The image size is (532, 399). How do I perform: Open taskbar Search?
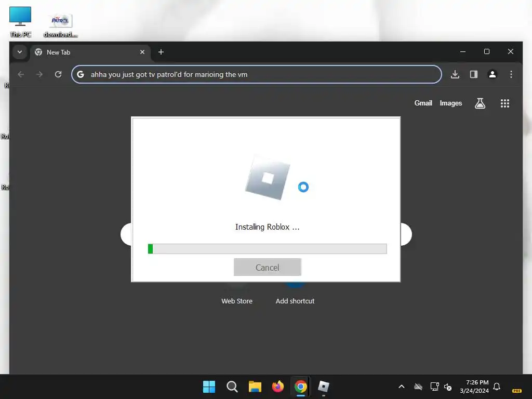(x=232, y=387)
